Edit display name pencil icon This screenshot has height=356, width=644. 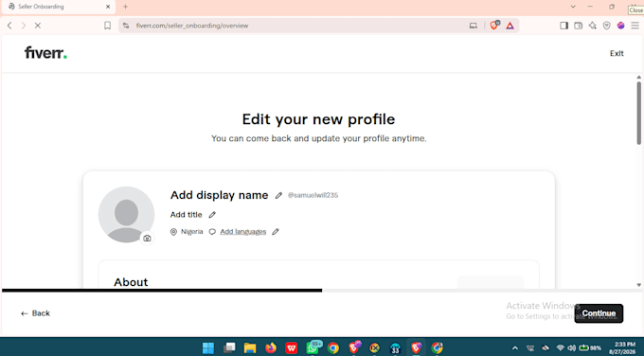[x=278, y=195]
